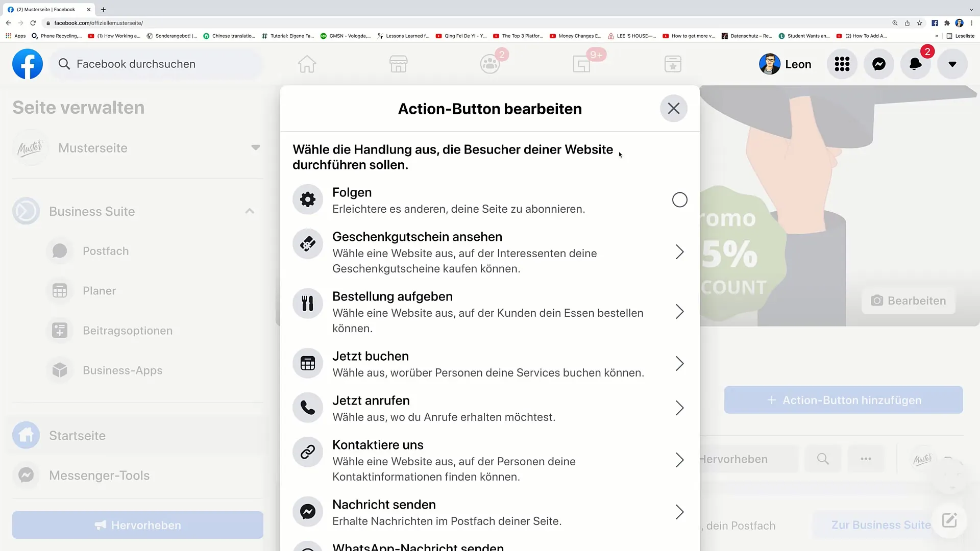Expand the Jetzt buchen chevron
The width and height of the screenshot is (980, 551).
679,363
